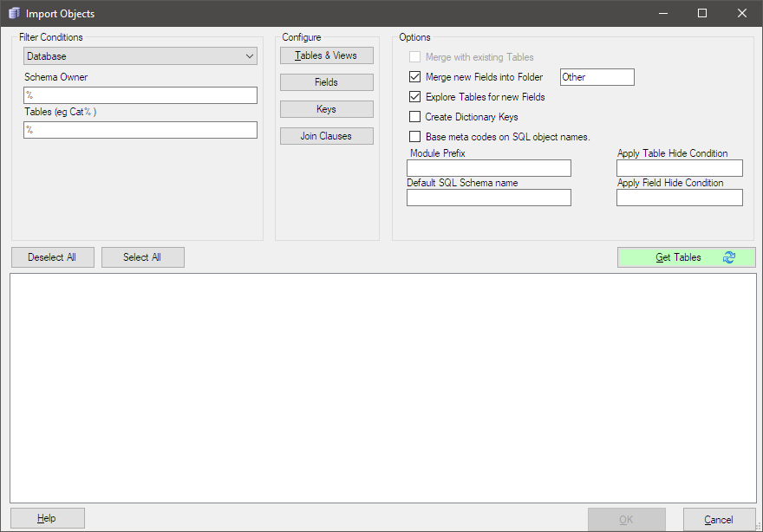Click inside the empty tables list area
763x532 pixels.
pos(383,388)
